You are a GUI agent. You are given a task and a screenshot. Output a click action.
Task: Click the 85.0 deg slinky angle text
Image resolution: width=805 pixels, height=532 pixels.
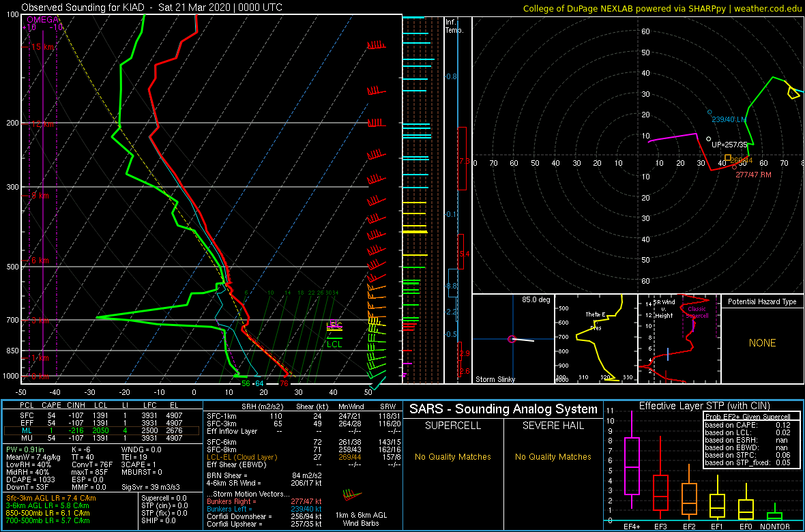(x=536, y=299)
